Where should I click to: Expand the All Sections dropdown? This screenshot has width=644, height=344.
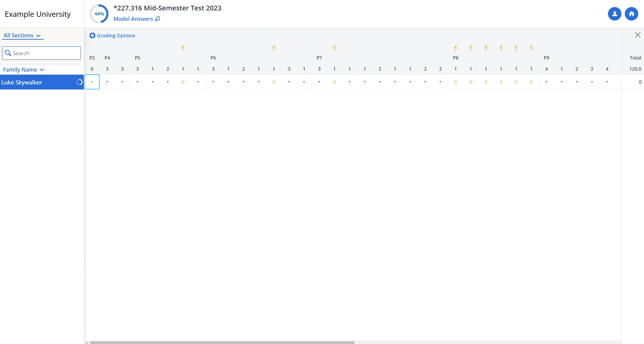point(22,35)
